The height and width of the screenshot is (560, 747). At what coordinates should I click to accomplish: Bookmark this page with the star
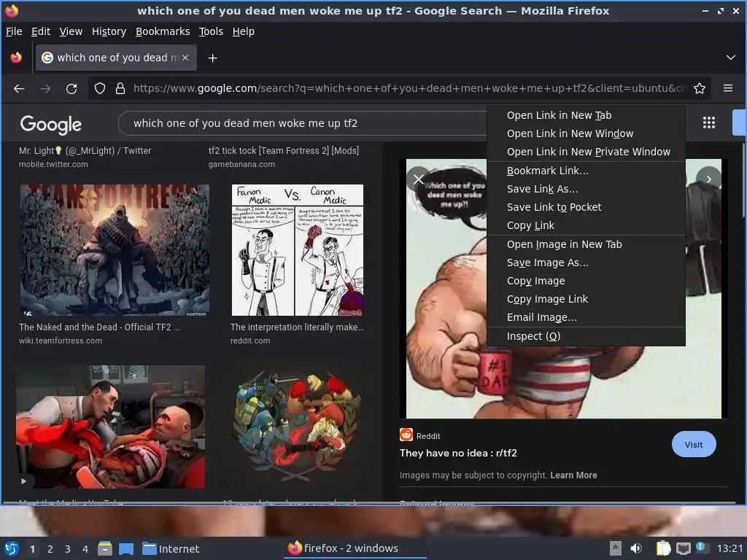[700, 88]
